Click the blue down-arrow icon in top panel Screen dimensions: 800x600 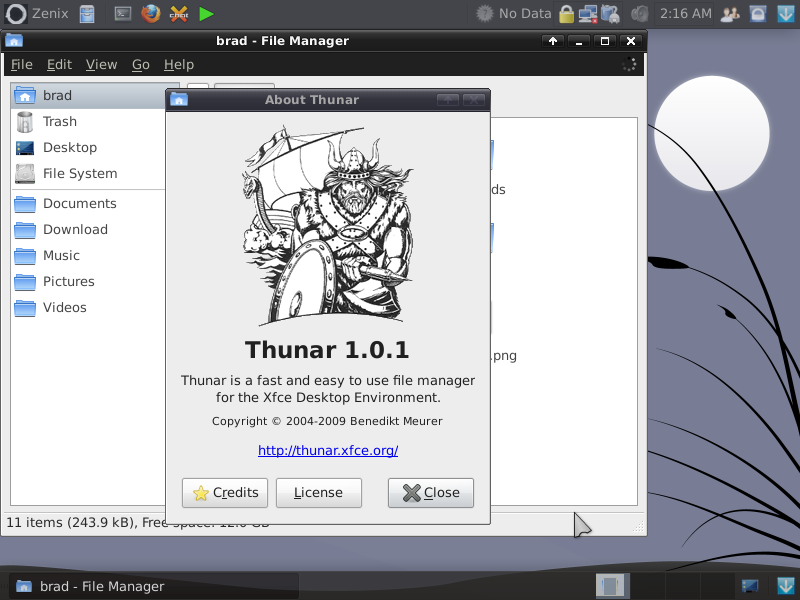786,14
